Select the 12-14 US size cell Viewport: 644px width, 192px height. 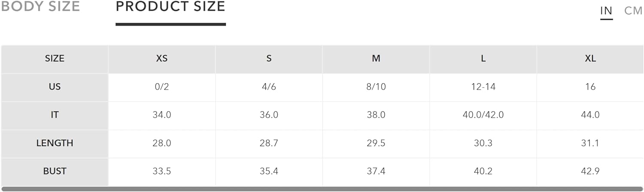483,87
